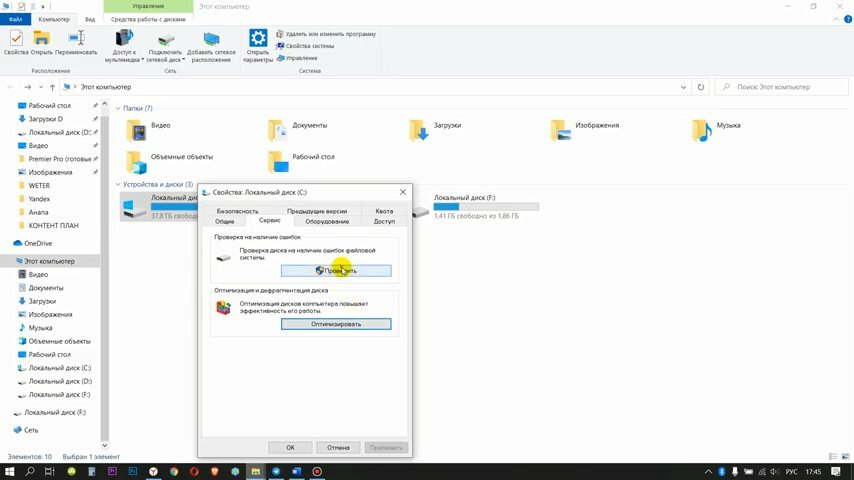Switch to Общие tab in dialog
The width and height of the screenshot is (854, 480).
click(x=224, y=222)
